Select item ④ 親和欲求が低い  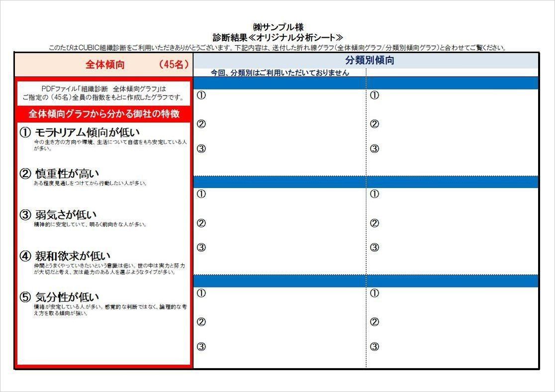(x=65, y=256)
